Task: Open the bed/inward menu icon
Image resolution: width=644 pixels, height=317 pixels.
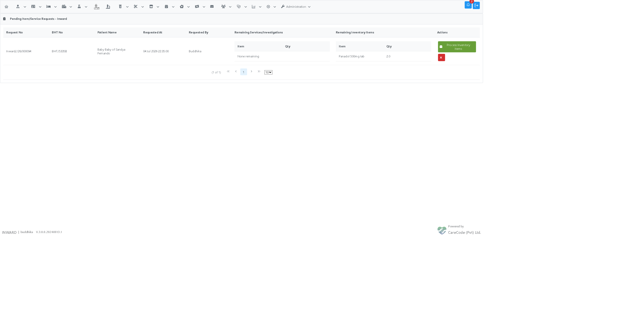Action: point(48,7)
